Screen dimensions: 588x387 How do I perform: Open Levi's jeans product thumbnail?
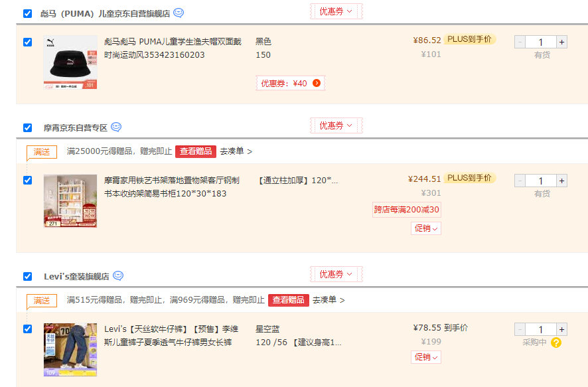(x=70, y=350)
